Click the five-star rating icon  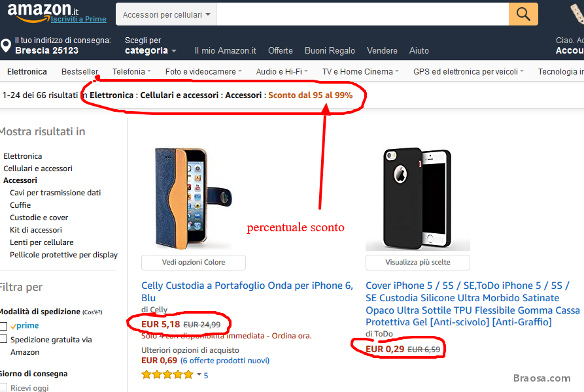pyautogui.click(x=167, y=375)
